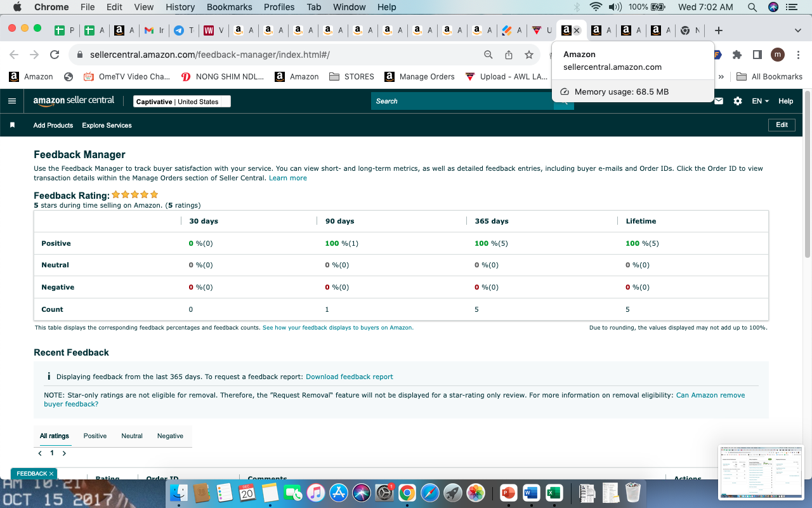
Task: Open a new tab with the plus button
Action: (718, 30)
